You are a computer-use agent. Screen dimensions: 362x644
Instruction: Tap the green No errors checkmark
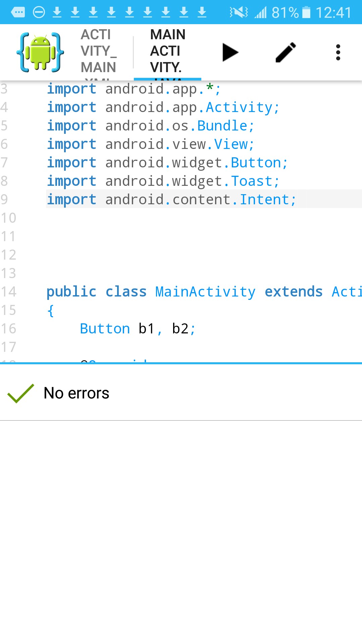[21, 393]
